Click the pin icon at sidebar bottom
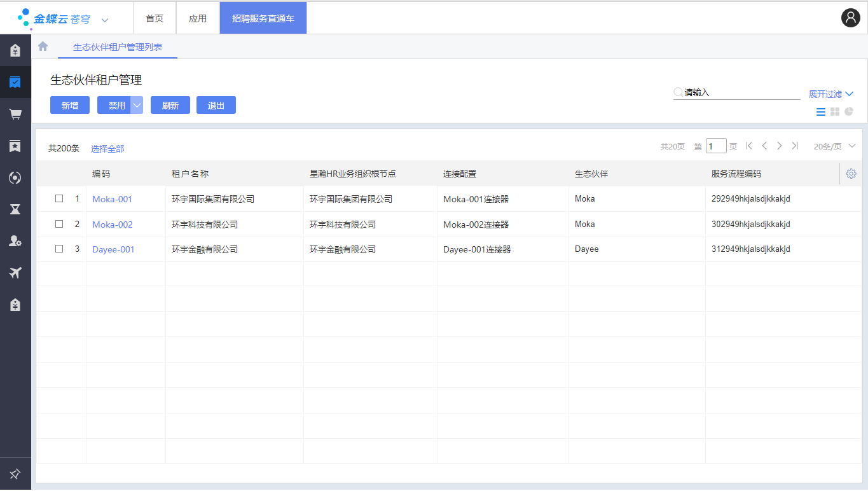Screen dimensions: 868x491 pyautogui.click(x=15, y=474)
